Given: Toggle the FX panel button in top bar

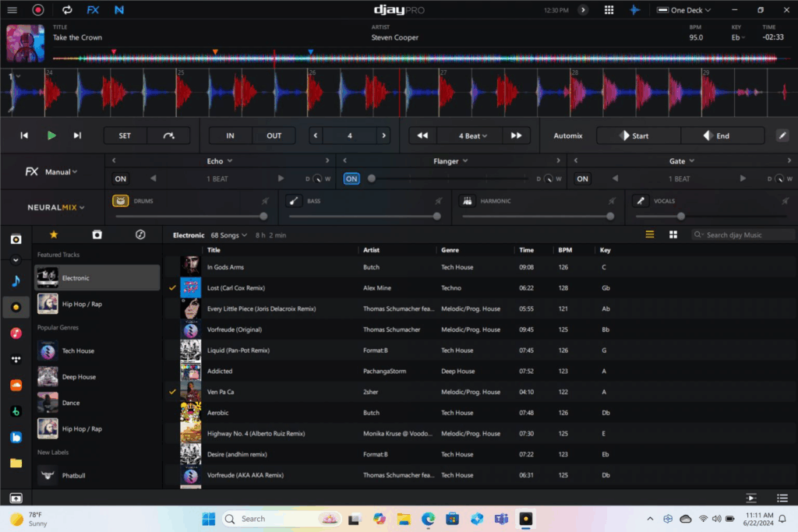Looking at the screenshot, I should (x=93, y=10).
